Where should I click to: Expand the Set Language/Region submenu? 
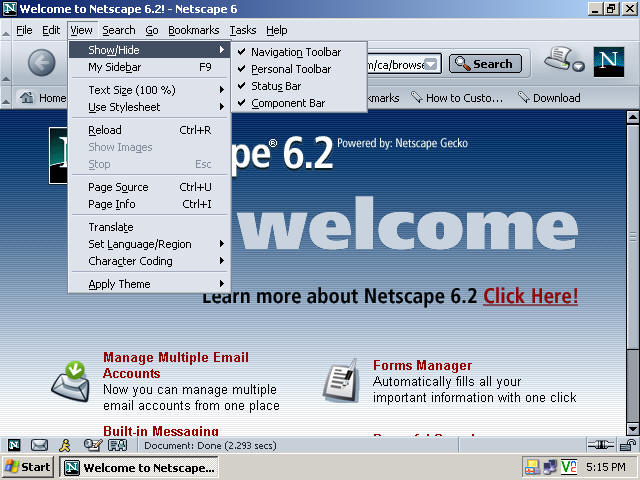150,244
